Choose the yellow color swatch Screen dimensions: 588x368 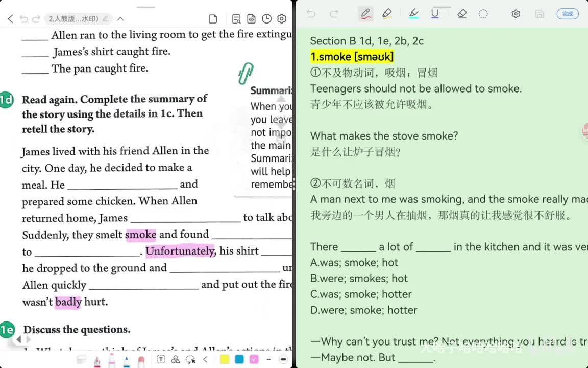pyautogui.click(x=225, y=360)
